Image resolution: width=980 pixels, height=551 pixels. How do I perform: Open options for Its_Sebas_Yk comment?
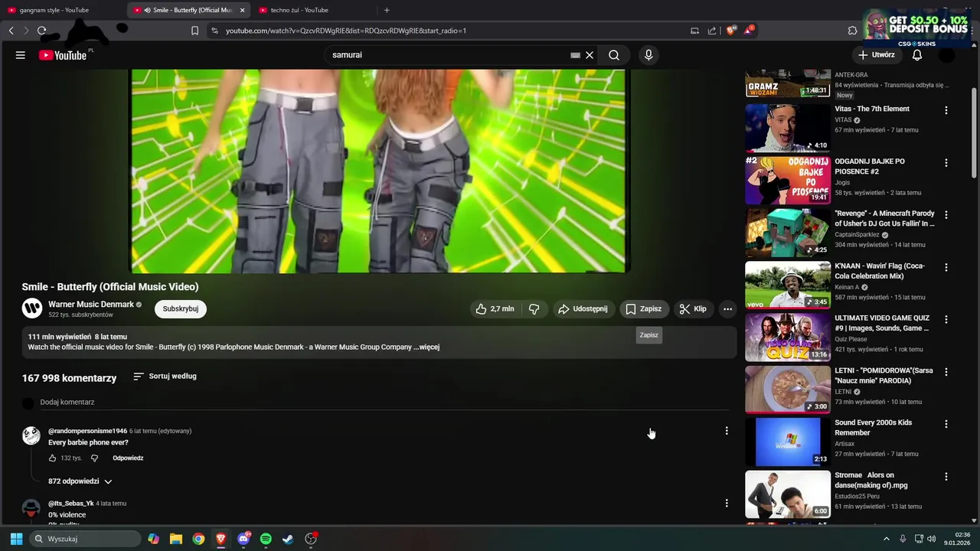(x=727, y=504)
